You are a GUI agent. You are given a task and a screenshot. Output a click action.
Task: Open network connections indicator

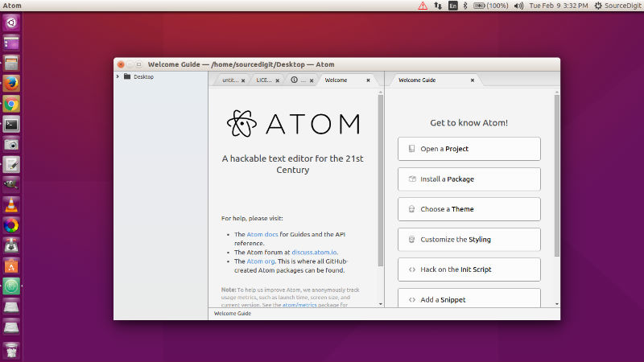(438, 6)
